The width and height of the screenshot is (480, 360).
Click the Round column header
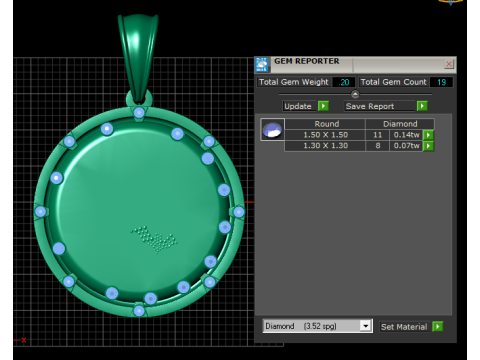[325, 124]
